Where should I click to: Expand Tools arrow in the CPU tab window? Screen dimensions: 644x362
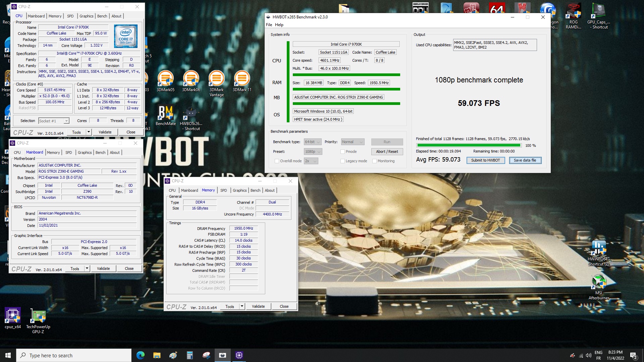click(89, 132)
